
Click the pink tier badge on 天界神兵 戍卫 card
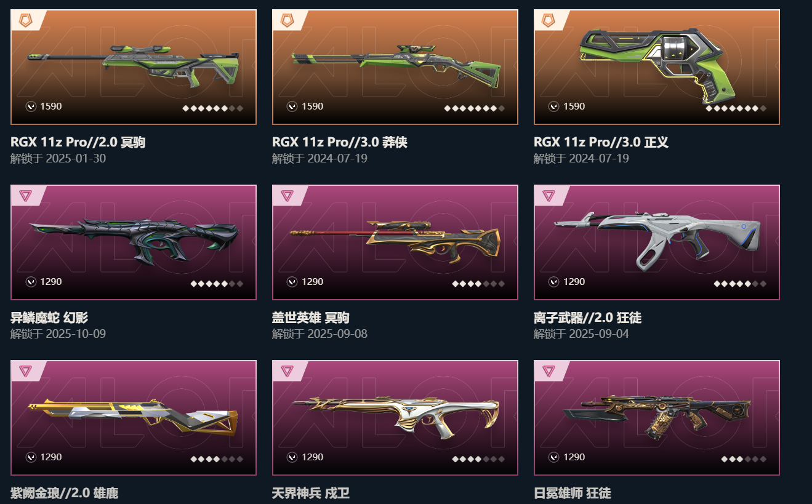287,371
